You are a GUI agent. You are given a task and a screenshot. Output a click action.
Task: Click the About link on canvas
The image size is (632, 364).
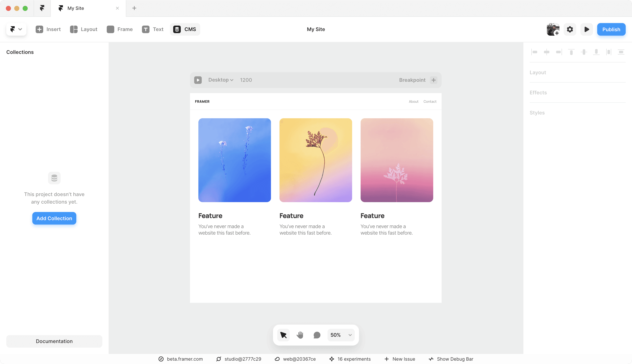pos(414,101)
